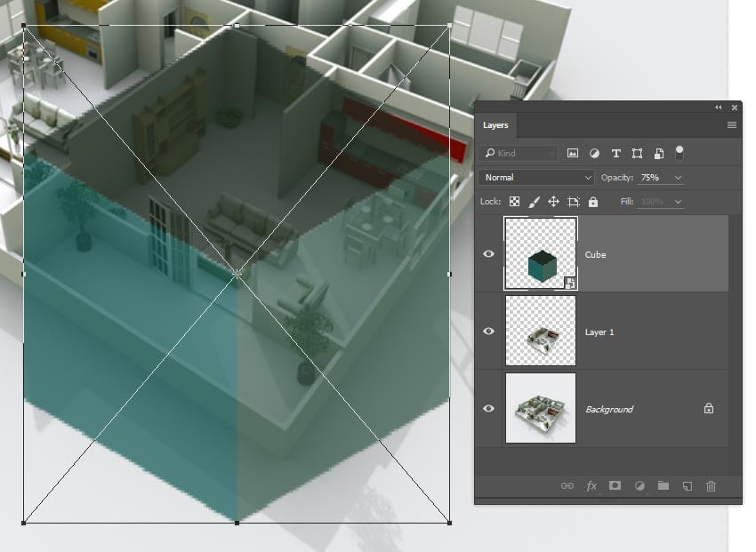This screenshot has width=756, height=552.
Task: Click the Cube layer name
Action: [595, 254]
